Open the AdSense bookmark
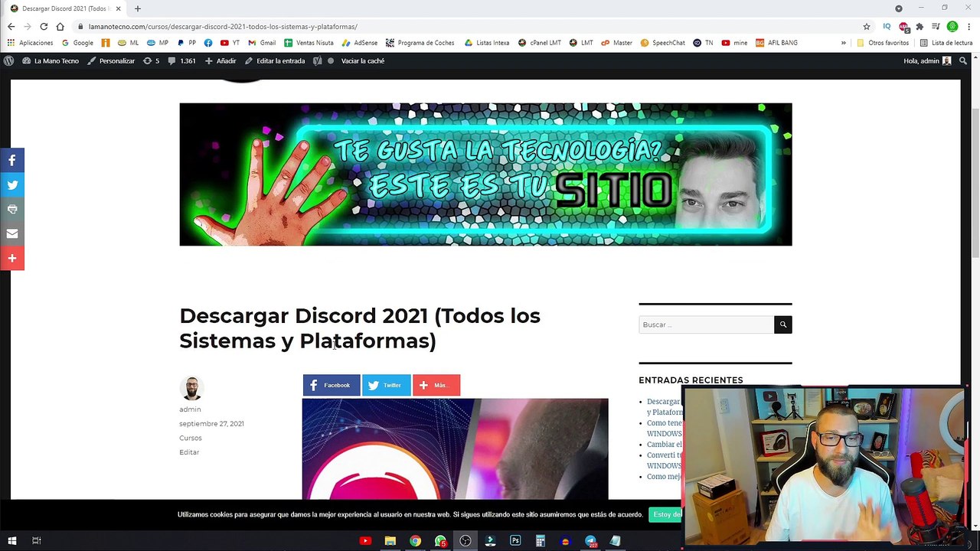Screen dimensions: 980x551 (360, 43)
